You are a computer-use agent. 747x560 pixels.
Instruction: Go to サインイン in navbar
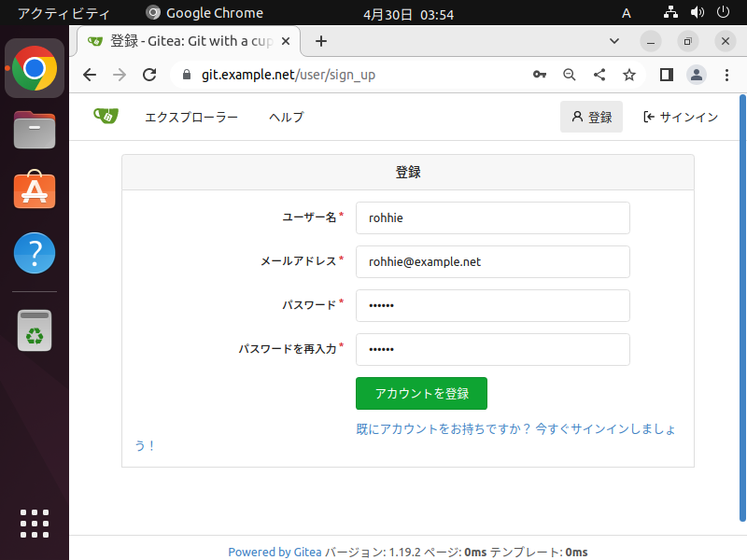(x=681, y=117)
